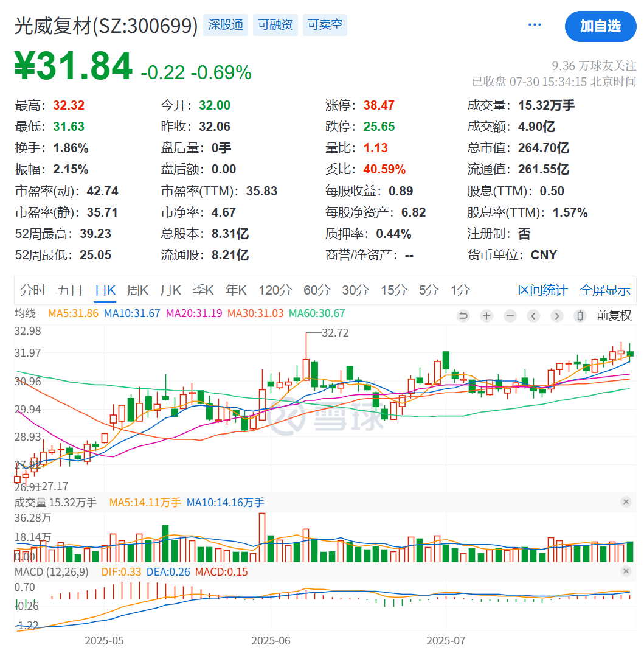Click the 成交量 value 15.32万手
This screenshot has width=644, height=653.
click(546, 105)
